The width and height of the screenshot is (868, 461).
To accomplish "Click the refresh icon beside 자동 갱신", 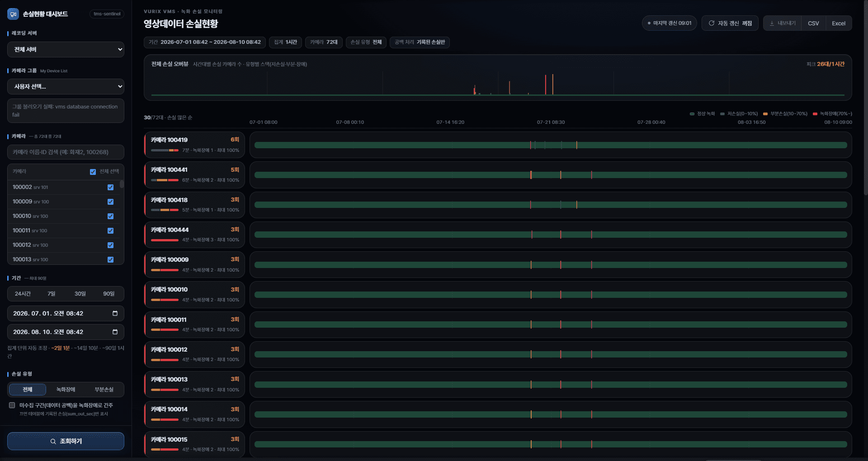I will pyautogui.click(x=712, y=23).
